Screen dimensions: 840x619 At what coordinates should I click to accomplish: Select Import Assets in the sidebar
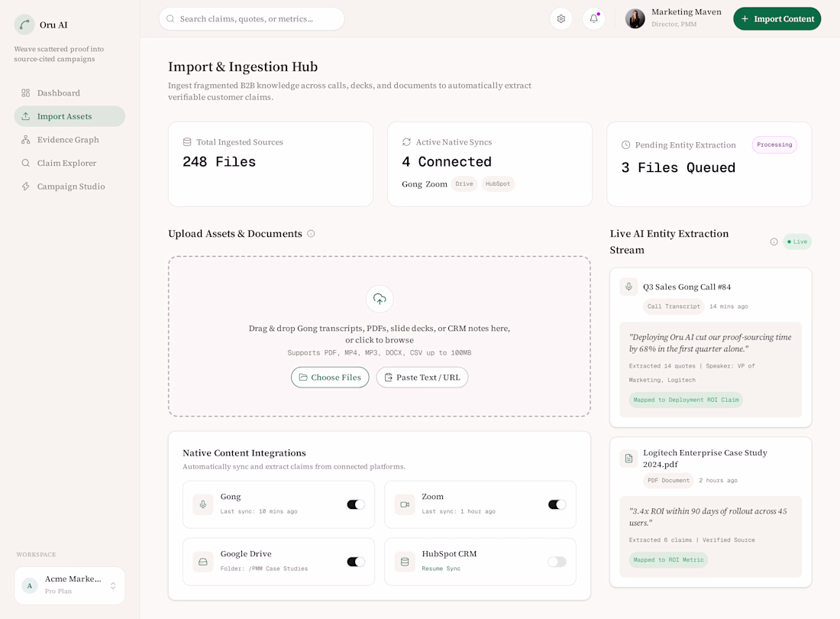pyautogui.click(x=69, y=116)
